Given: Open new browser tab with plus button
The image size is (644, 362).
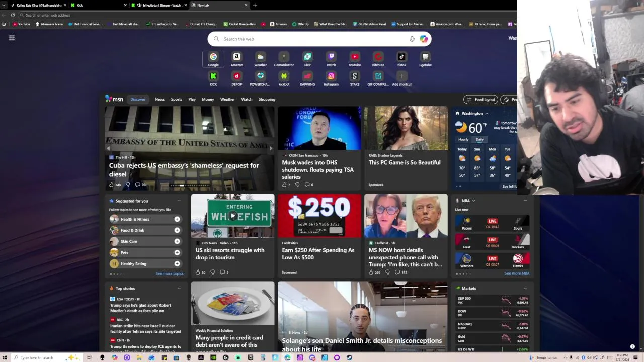Looking at the screenshot, I should click(255, 5).
